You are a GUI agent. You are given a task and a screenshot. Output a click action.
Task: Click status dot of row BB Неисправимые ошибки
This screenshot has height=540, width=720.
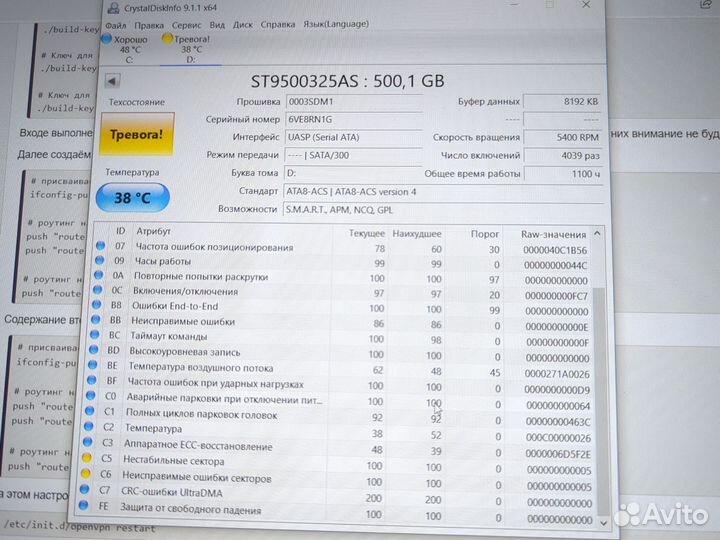point(96,319)
